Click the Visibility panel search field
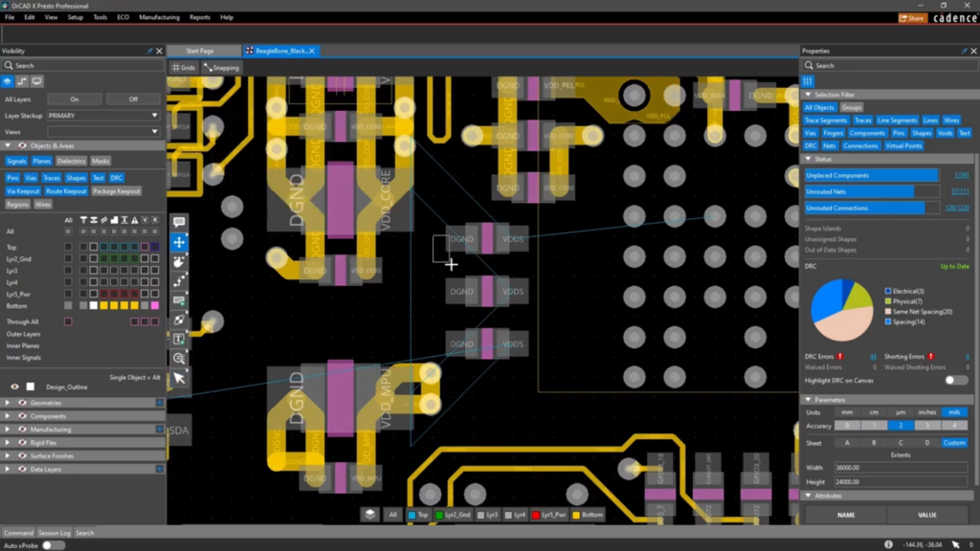This screenshot has height=551, width=980. pos(82,66)
